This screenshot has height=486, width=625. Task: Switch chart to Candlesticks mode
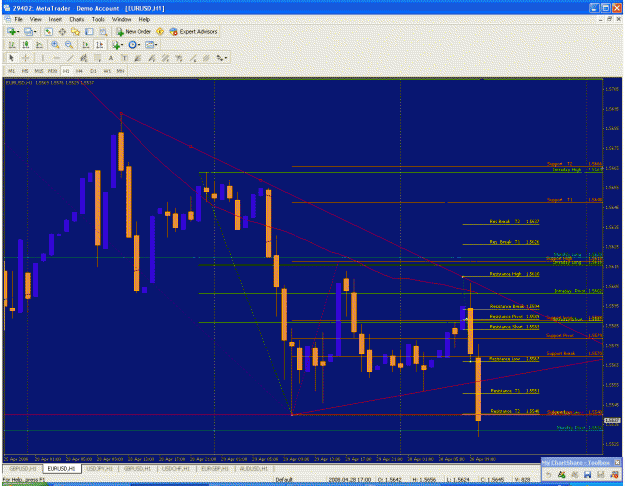point(26,45)
